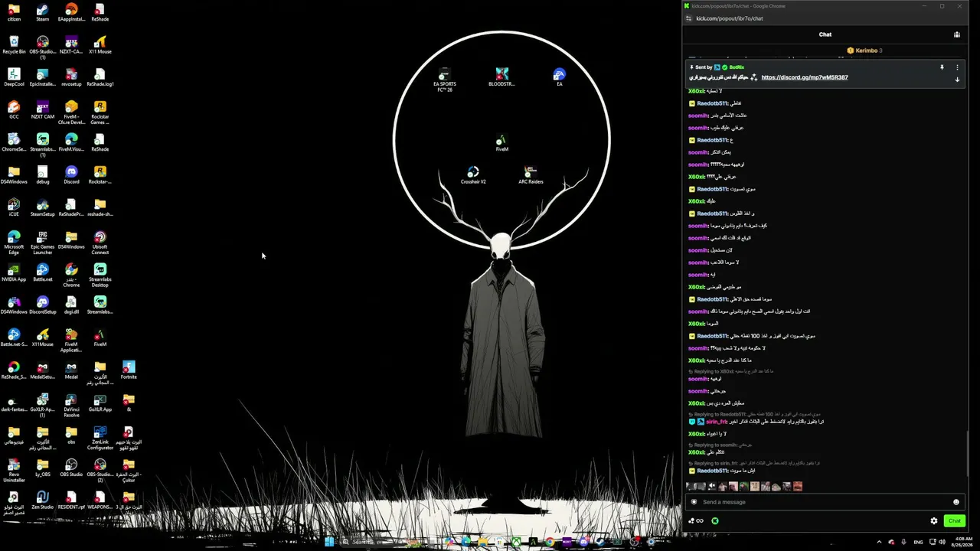Select the EA SPORTS FC 26 icon
Screen dimensions: 980x551
click(445, 79)
